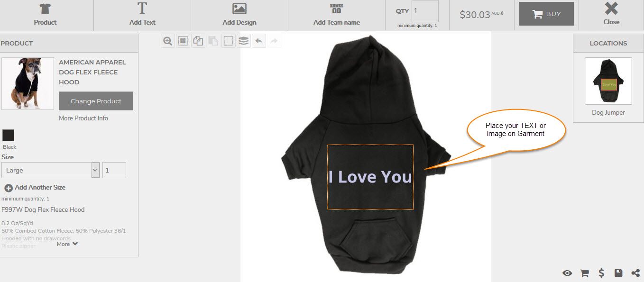Open More Product Info link
The image size is (644, 282).
83,118
